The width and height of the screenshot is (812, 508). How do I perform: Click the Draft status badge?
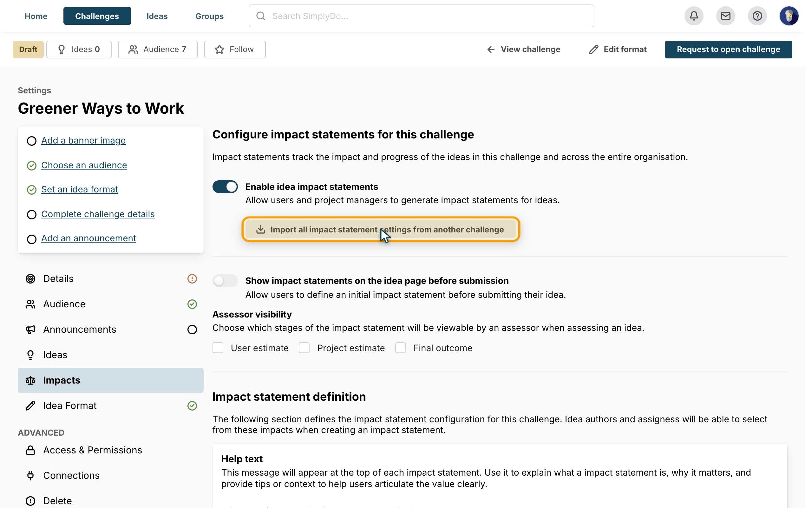28,50
